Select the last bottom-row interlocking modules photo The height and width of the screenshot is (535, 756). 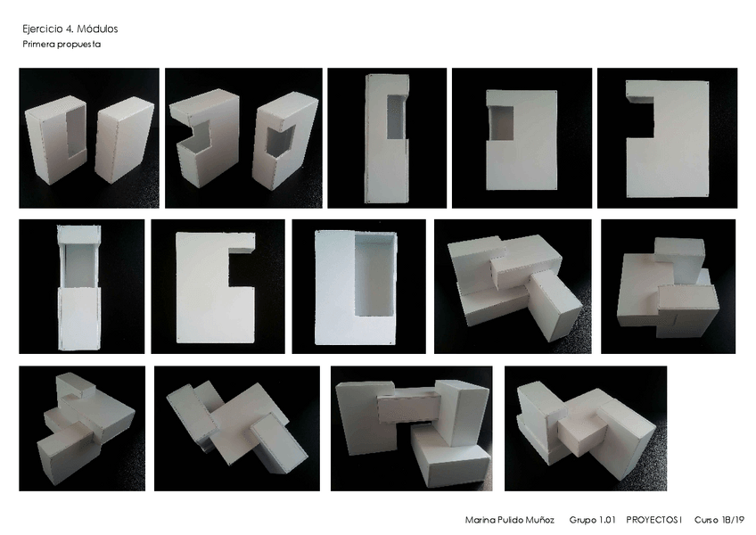[x=586, y=428]
